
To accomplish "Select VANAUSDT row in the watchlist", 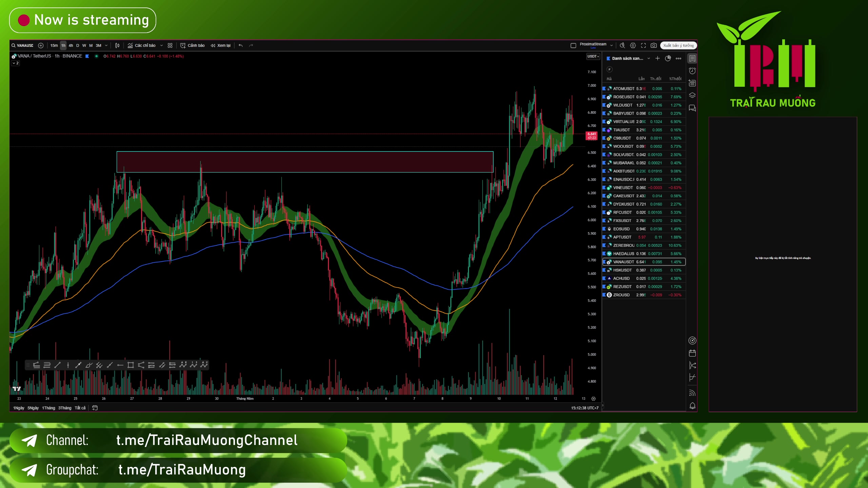I will [x=644, y=262].
